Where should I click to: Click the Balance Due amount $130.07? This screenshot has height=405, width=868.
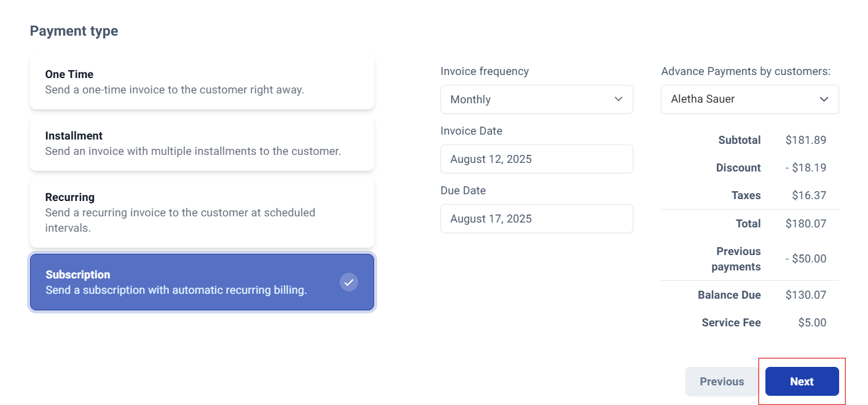coord(806,295)
